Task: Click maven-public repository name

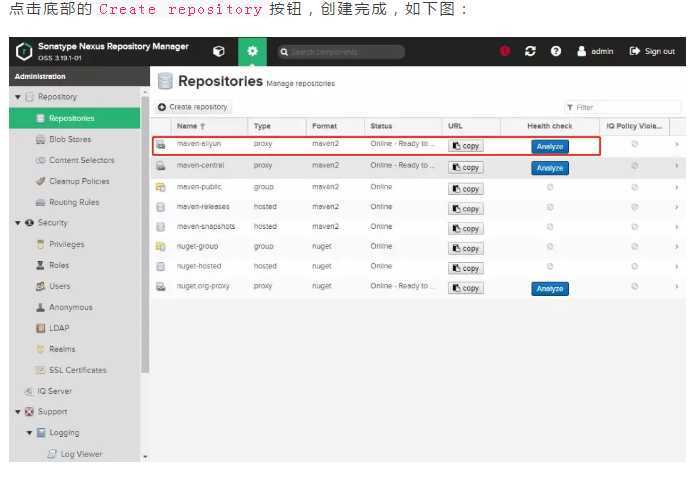Action: click(199, 187)
